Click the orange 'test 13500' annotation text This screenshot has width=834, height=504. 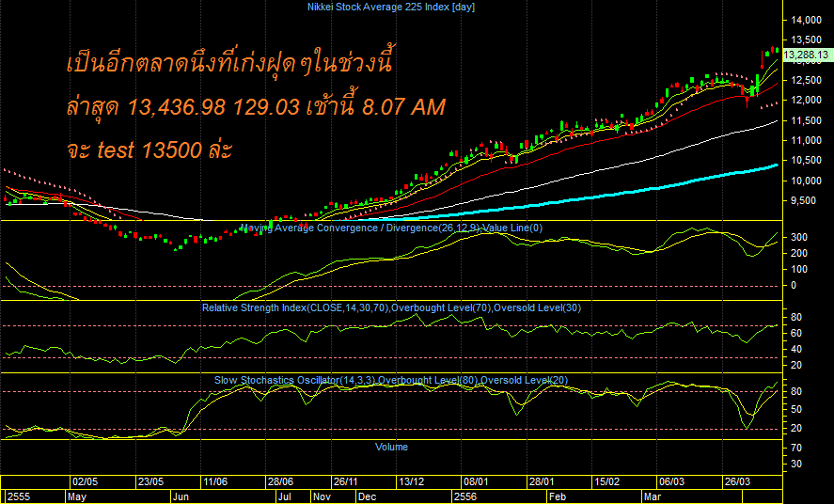click(149, 150)
